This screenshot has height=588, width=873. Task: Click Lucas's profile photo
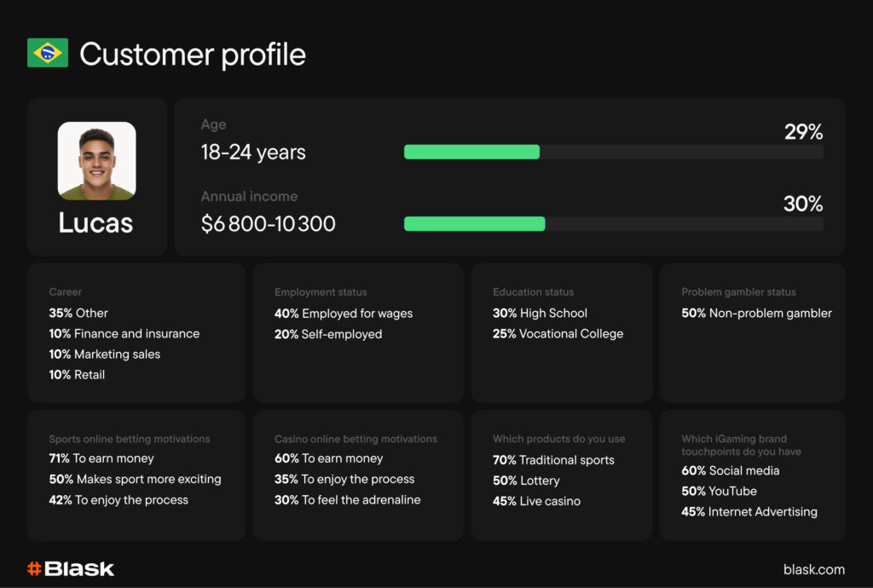(x=96, y=161)
